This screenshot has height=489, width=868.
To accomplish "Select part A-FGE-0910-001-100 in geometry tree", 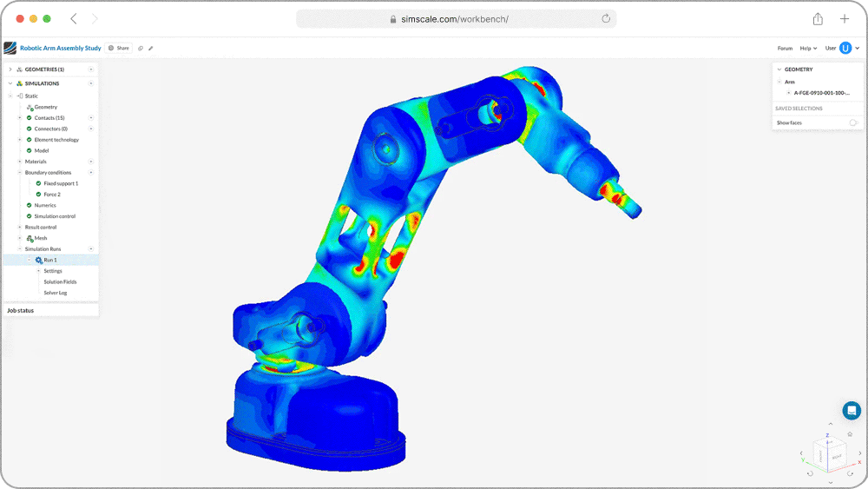I will (x=821, y=93).
